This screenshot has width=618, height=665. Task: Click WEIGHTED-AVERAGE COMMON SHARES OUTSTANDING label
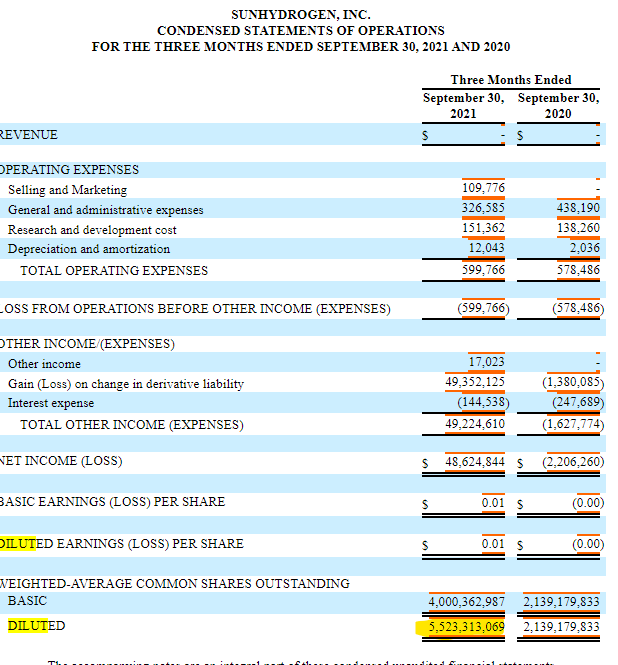coord(175,584)
